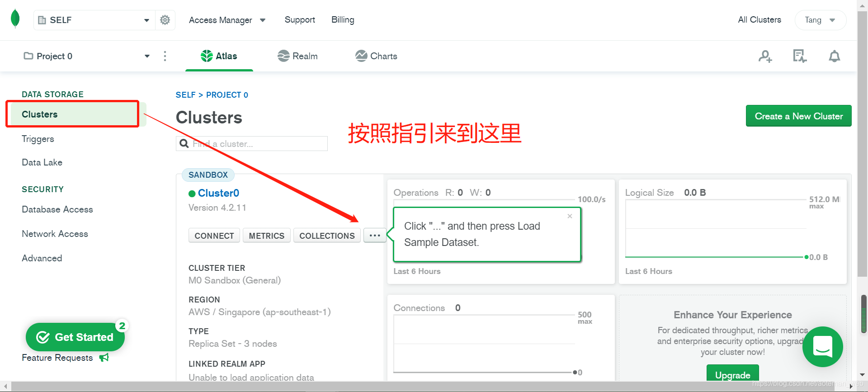Click the Feature Requests megaphone icon
868x392 pixels.
[x=104, y=358]
